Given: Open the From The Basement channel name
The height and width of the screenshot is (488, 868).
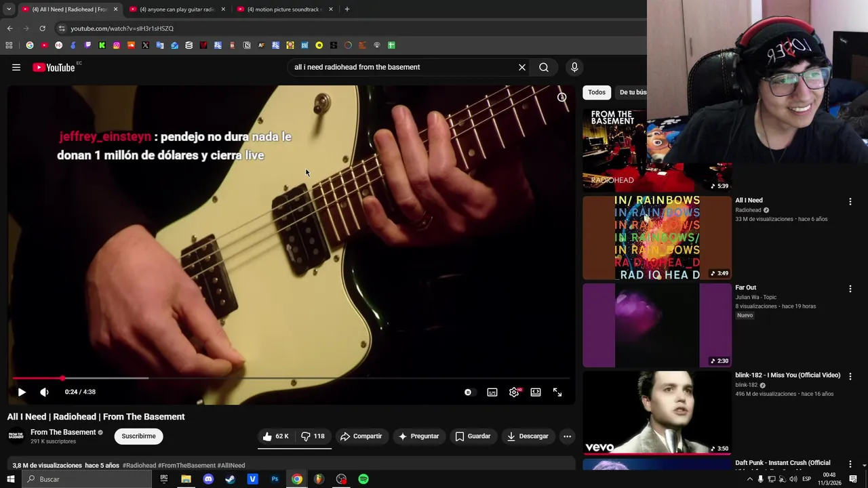Looking at the screenshot, I should pos(63,432).
